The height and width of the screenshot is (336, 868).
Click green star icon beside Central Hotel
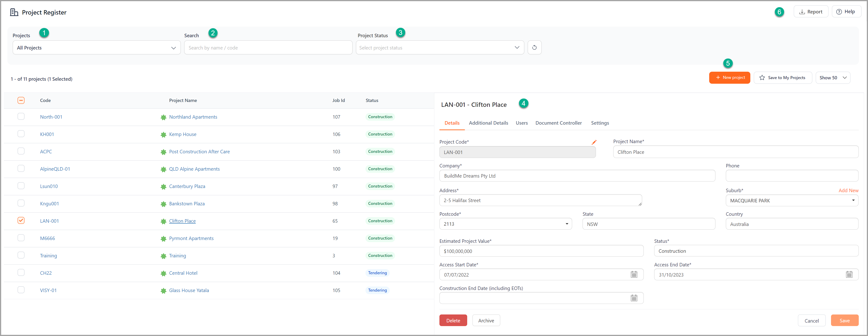[163, 273]
